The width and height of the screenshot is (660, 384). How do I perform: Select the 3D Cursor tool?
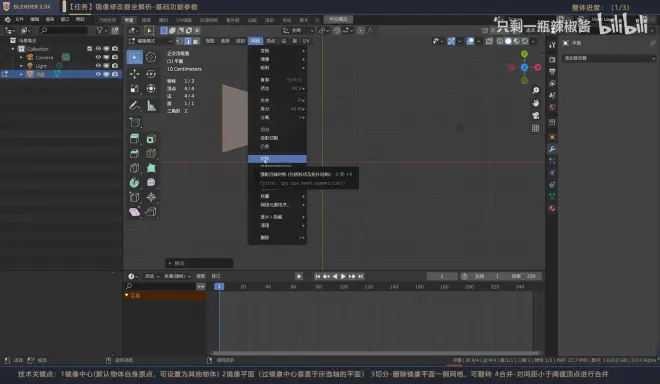point(151,57)
